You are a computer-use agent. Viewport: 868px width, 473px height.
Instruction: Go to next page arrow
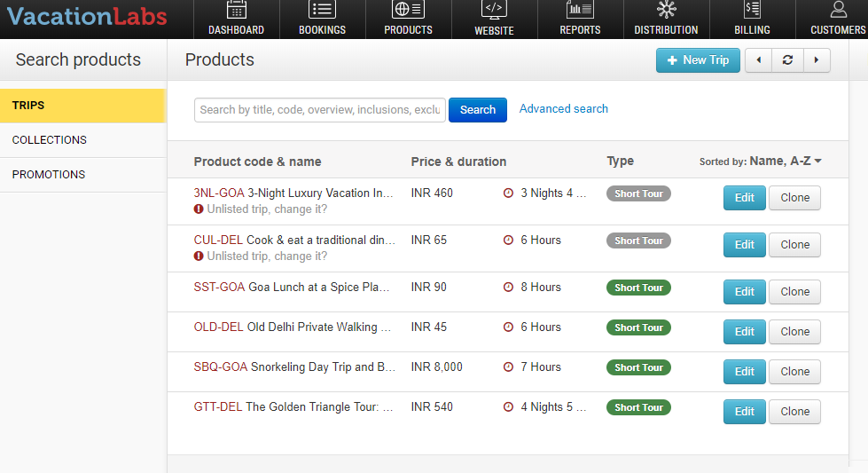[x=817, y=60]
